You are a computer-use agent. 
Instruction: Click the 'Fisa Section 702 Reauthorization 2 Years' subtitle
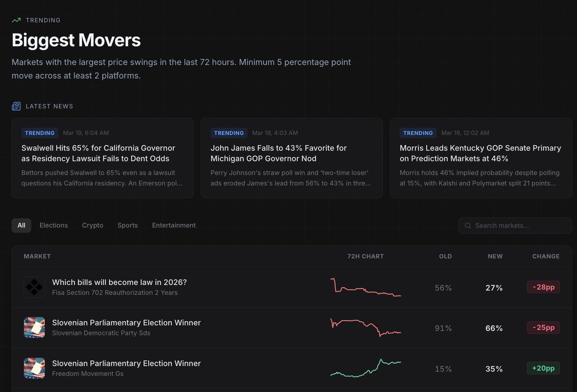tap(115, 293)
